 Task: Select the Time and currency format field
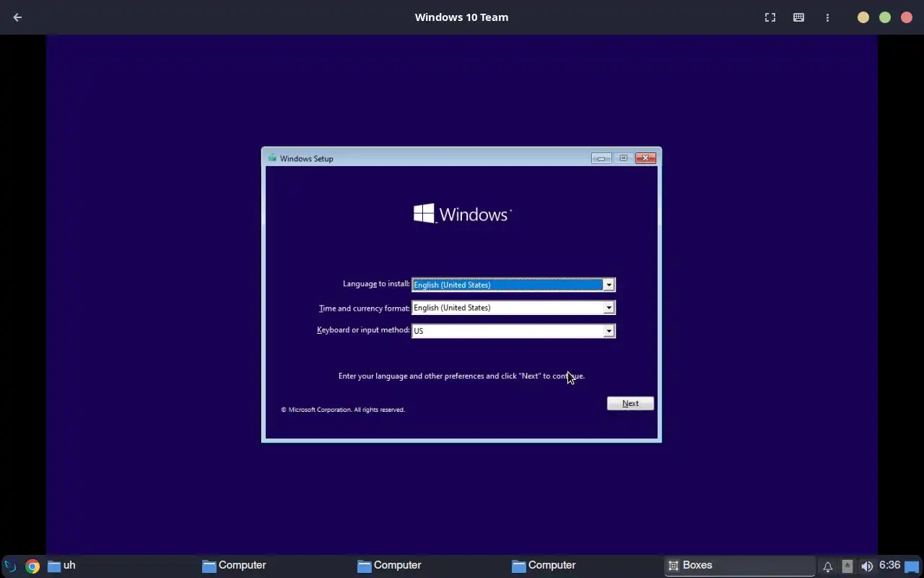point(513,308)
